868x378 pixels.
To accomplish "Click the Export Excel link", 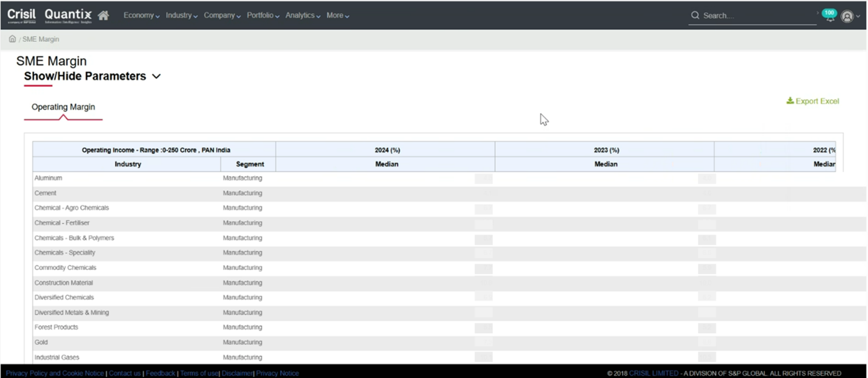I will coord(817,101).
